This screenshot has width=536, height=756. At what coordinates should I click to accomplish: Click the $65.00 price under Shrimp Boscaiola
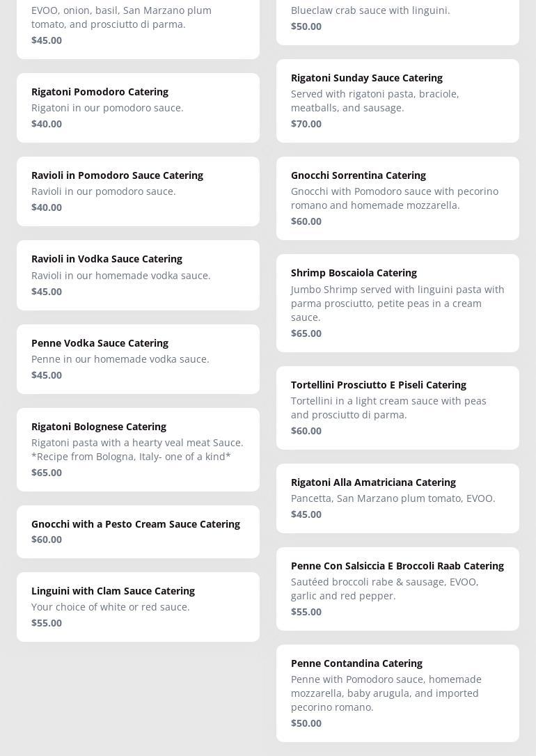pyautogui.click(x=306, y=333)
